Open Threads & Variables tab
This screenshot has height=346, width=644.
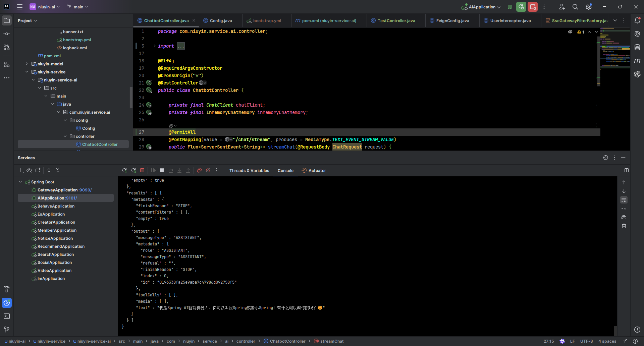(249, 170)
